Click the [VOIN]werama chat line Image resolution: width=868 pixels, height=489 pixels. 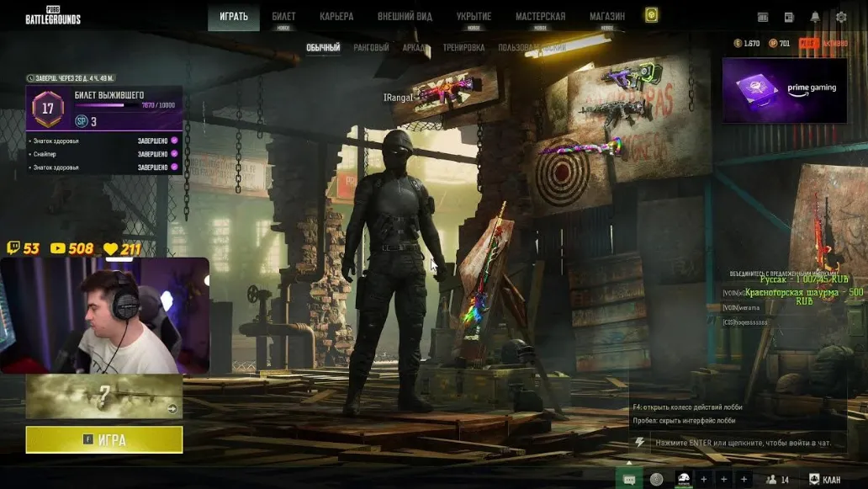click(x=741, y=307)
